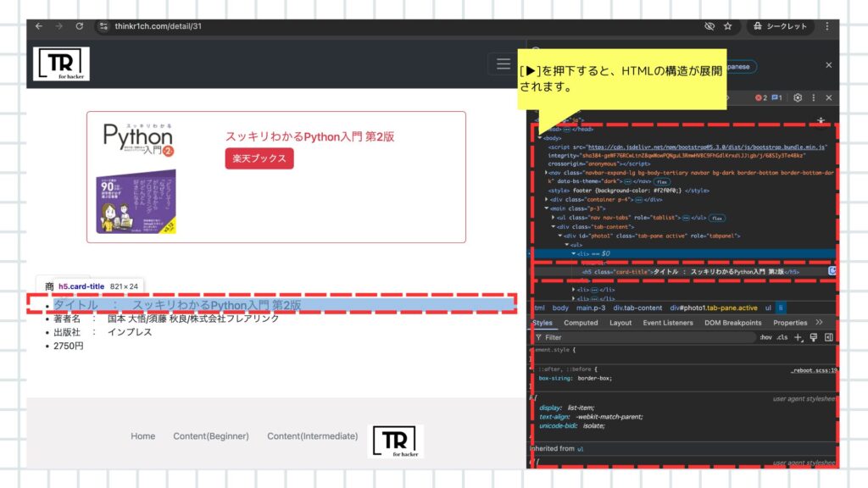The height and width of the screenshot is (488, 868).
Task: Reload the page with the refresh icon
Action: pos(79,26)
